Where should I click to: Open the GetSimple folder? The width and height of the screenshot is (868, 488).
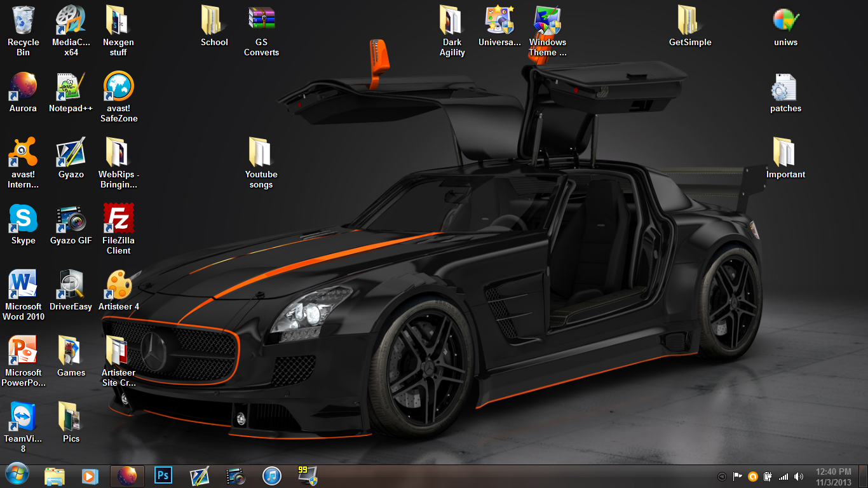tap(690, 25)
